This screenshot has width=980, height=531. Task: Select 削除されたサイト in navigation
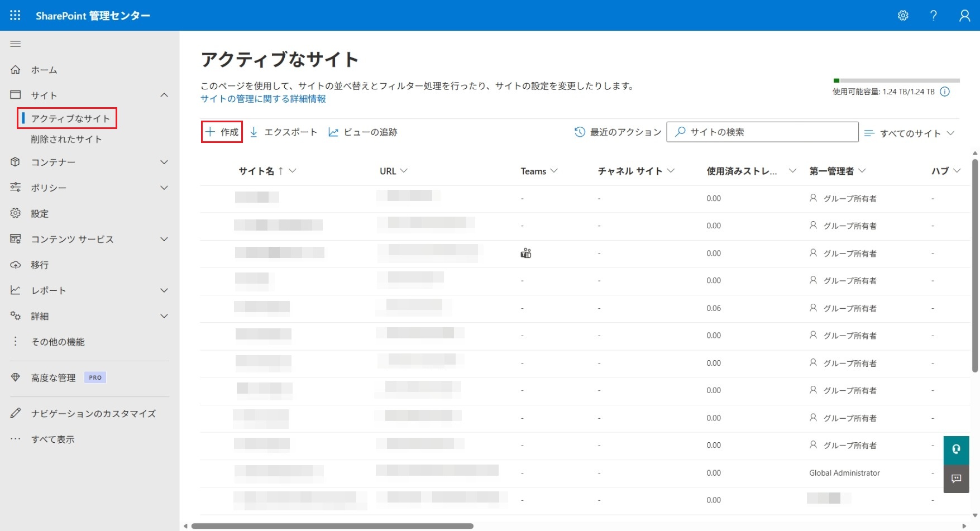pyautogui.click(x=66, y=140)
